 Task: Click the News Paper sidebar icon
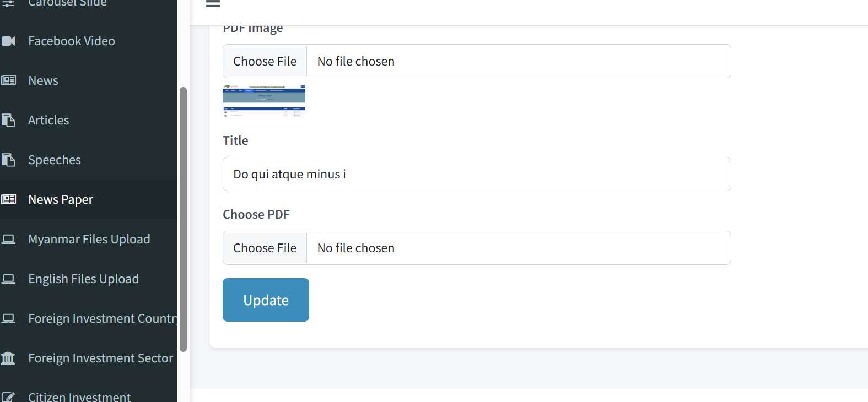8,199
